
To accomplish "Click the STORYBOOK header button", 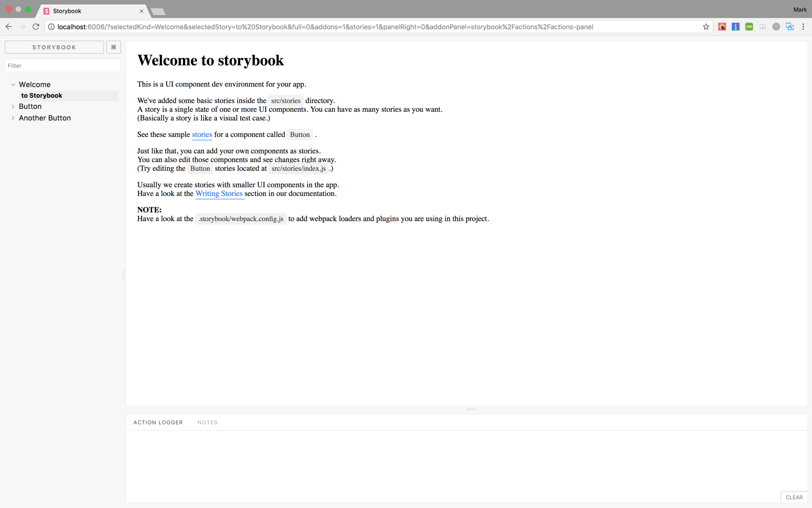I will coord(54,47).
